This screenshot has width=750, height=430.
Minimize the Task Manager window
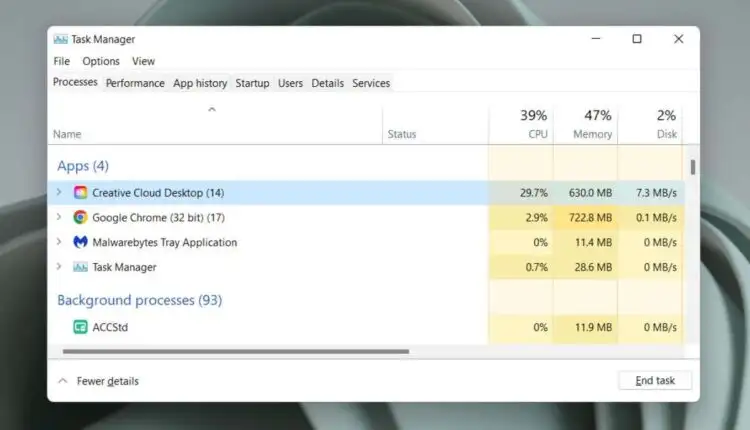(596, 39)
